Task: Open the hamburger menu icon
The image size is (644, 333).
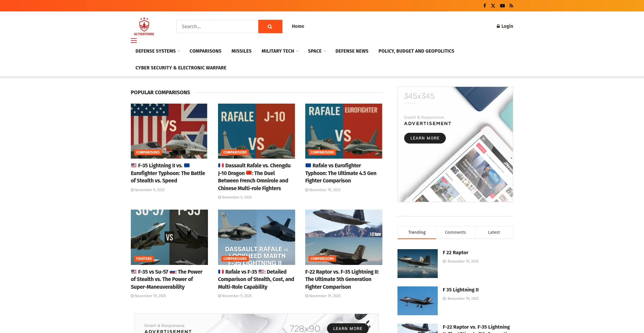Action: (x=134, y=41)
